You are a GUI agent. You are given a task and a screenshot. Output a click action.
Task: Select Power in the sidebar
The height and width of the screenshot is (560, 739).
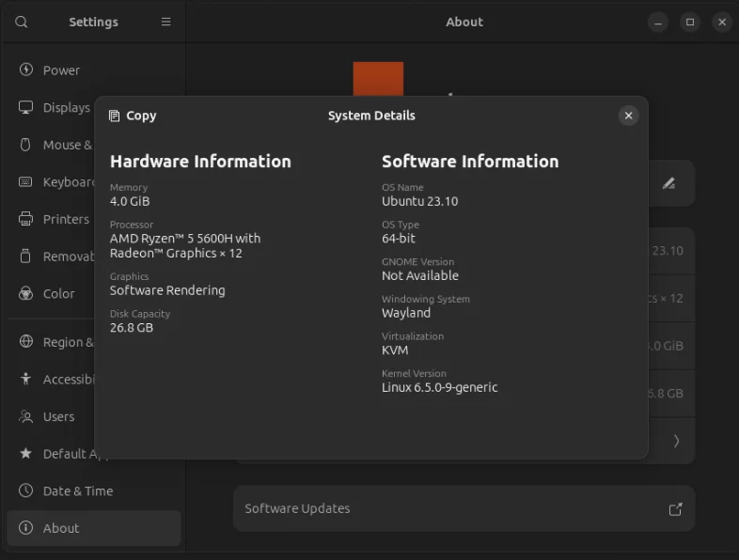94,70
